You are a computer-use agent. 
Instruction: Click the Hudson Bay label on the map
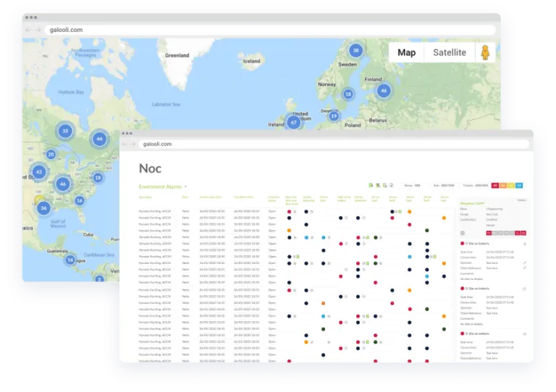71,92
